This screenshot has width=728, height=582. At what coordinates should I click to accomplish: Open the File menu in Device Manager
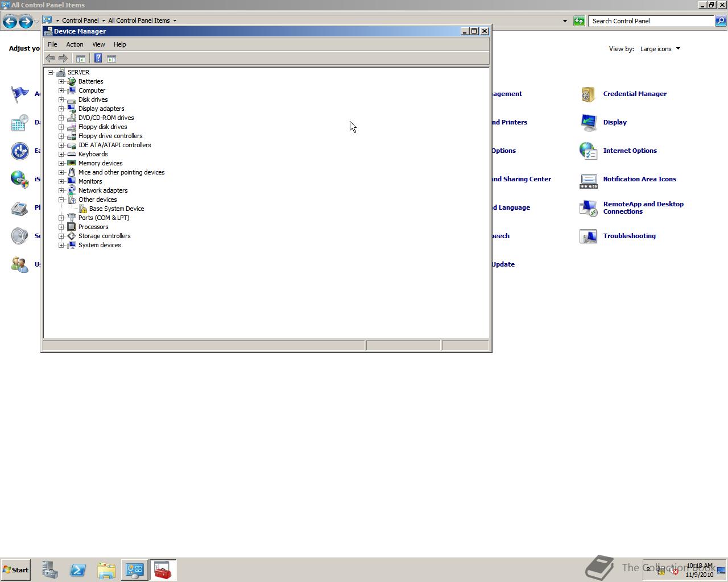pyautogui.click(x=52, y=44)
